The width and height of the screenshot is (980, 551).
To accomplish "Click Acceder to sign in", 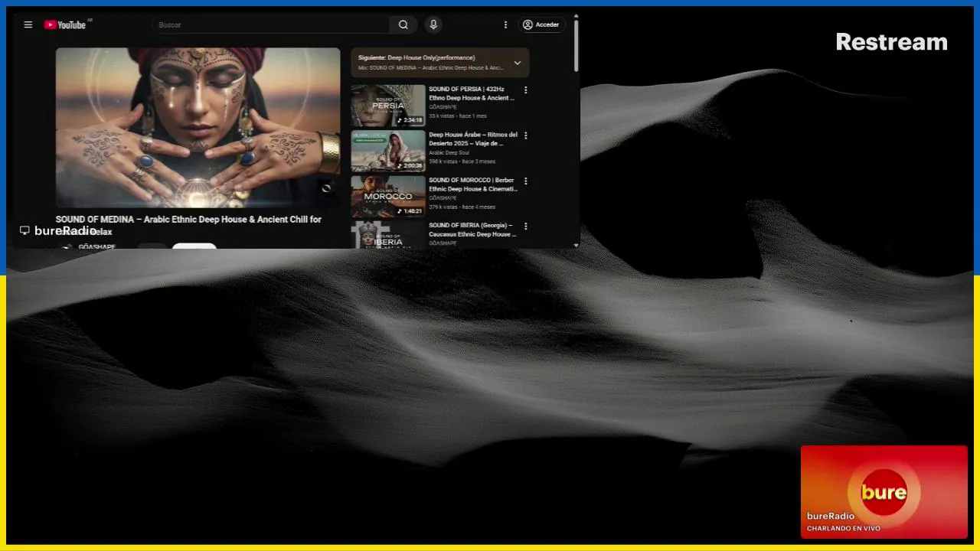I will [x=541, y=24].
